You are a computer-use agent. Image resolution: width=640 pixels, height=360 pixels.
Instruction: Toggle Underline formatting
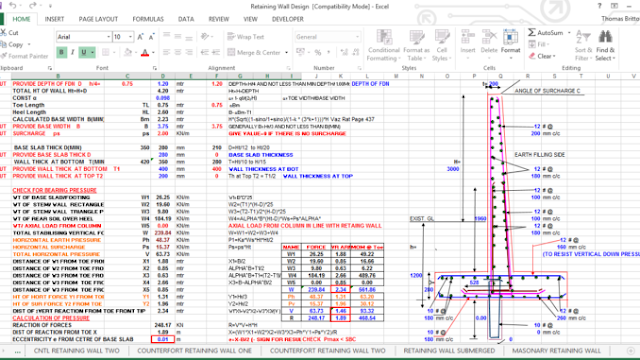click(84, 52)
